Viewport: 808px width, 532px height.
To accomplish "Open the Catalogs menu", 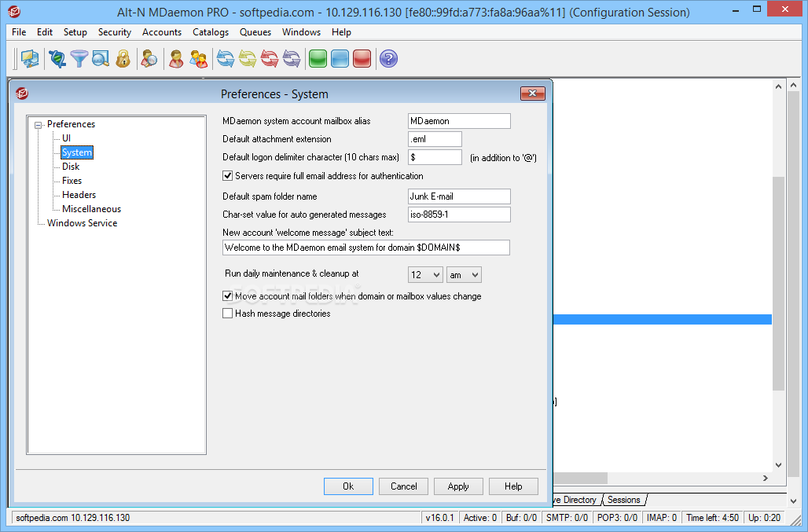I will pyautogui.click(x=211, y=32).
